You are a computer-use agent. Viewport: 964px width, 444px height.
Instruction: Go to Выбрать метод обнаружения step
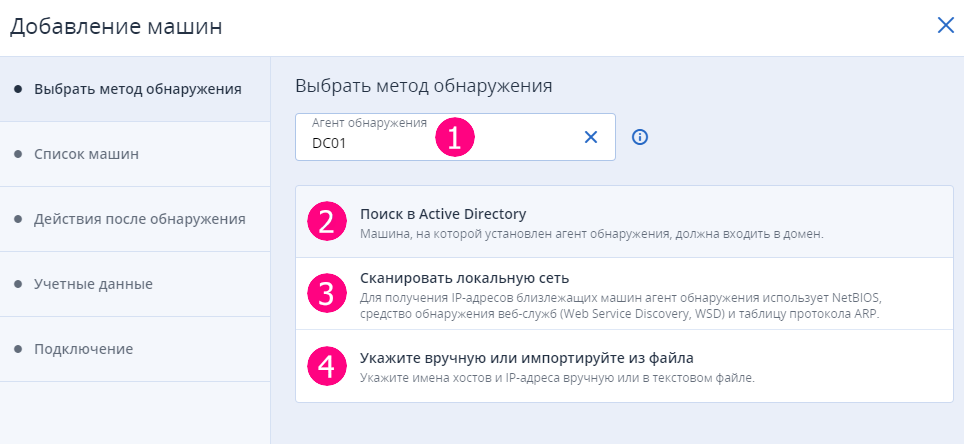tap(135, 89)
